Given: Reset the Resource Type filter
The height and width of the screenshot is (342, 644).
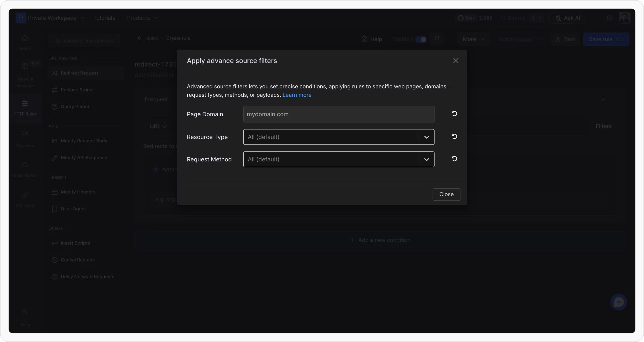Looking at the screenshot, I should 454,136.
